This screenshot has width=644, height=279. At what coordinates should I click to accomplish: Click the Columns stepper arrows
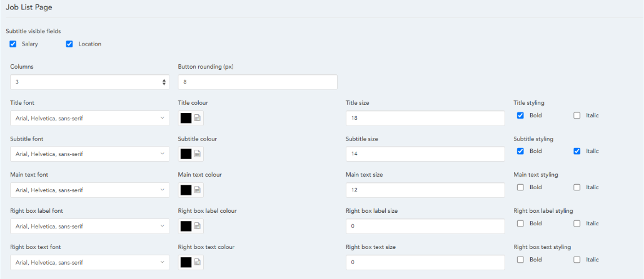(164, 82)
